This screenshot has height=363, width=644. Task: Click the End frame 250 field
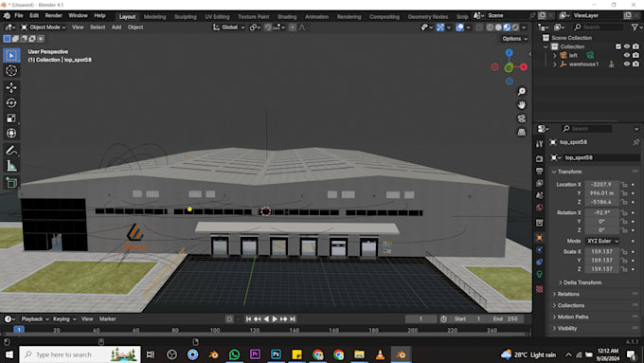coord(505,319)
